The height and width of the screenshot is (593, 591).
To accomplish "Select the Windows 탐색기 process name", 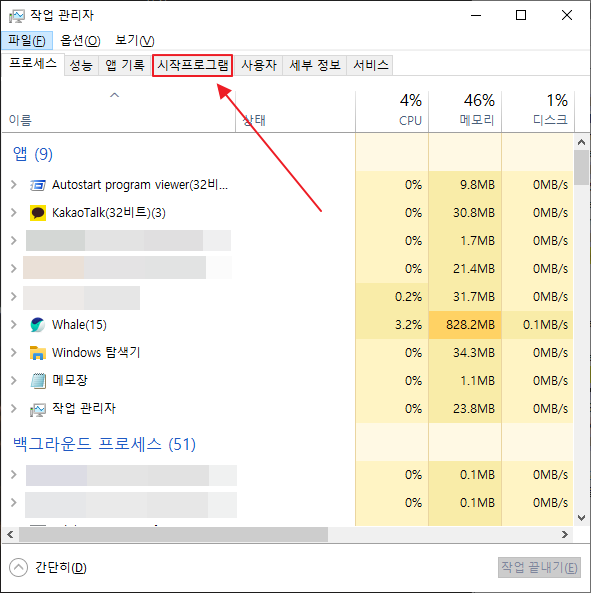I will pos(96,353).
